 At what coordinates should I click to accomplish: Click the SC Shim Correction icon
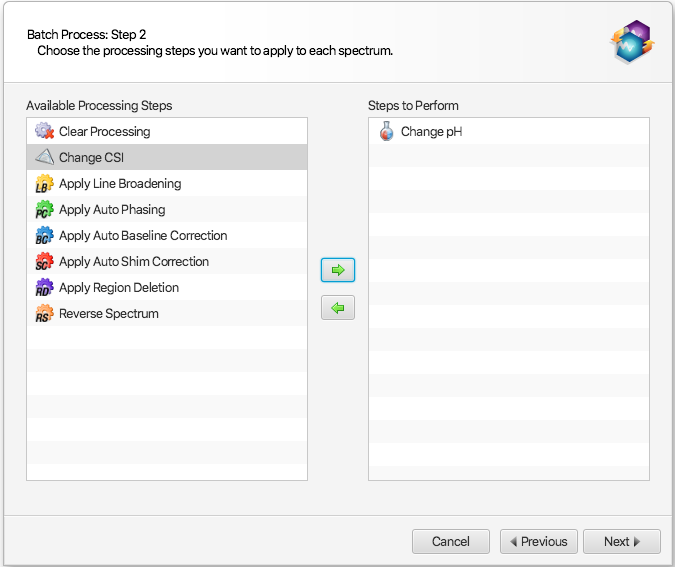coord(43,262)
